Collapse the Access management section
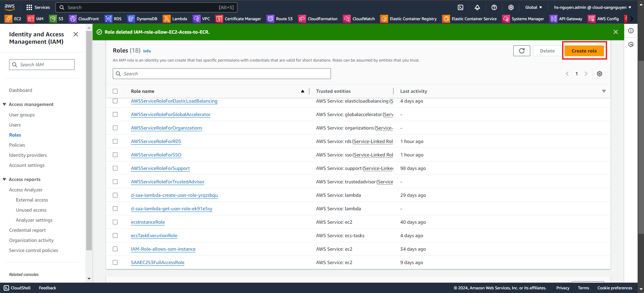This screenshot has width=644, height=293. (x=5, y=104)
